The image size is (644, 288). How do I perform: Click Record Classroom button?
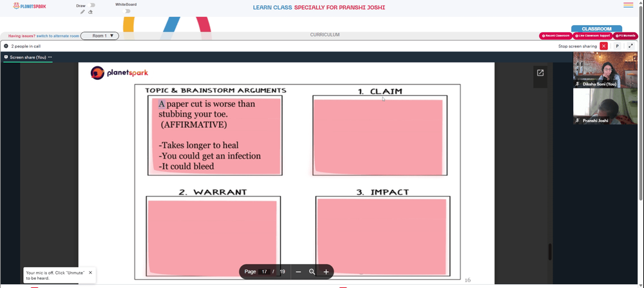(556, 35)
